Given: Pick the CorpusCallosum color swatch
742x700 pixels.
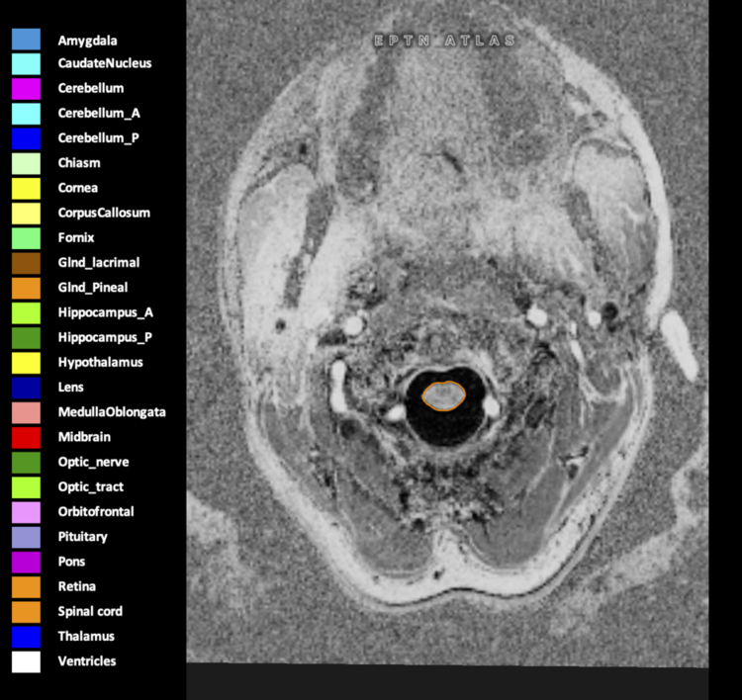Looking at the screenshot, I should [x=26, y=214].
